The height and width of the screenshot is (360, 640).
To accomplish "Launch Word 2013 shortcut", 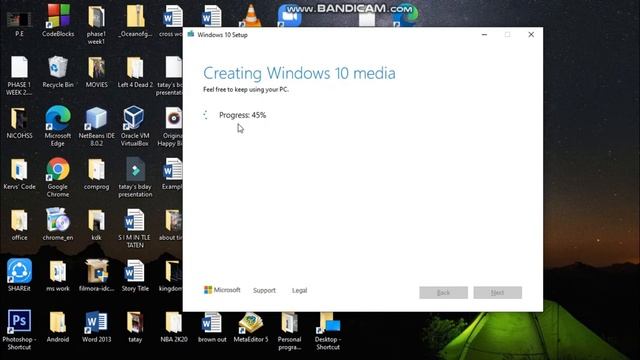I will click(x=96, y=327).
